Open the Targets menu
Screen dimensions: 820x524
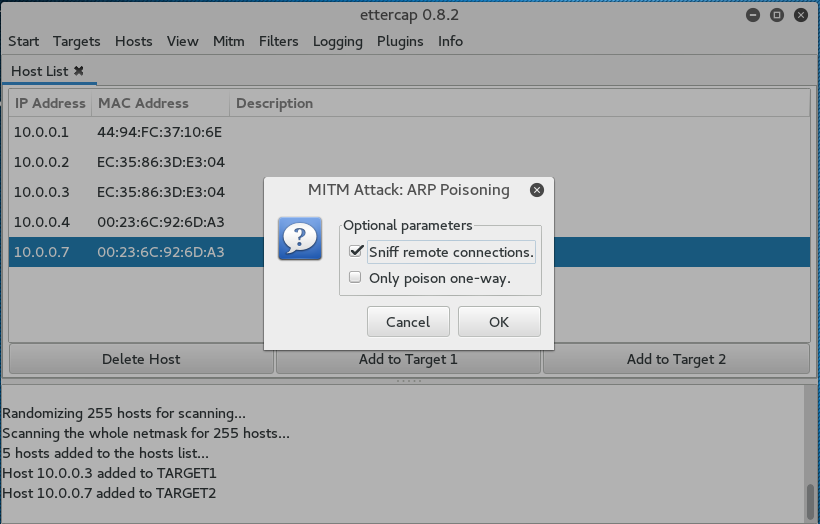pos(77,41)
